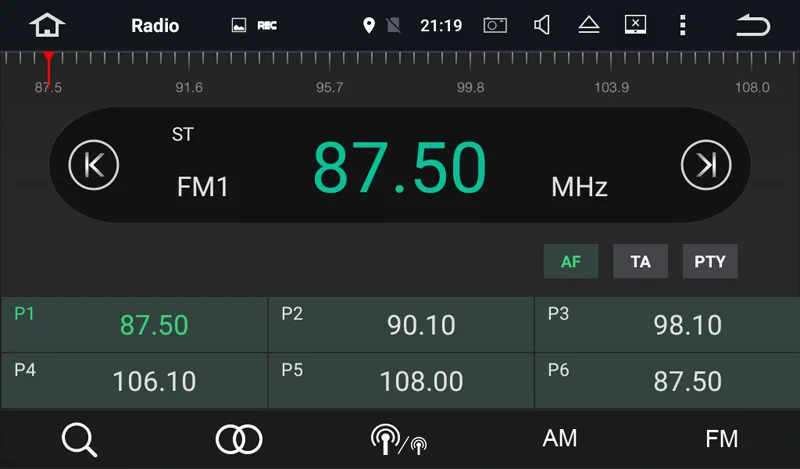Tap the ST stereo indicator

coord(183,134)
